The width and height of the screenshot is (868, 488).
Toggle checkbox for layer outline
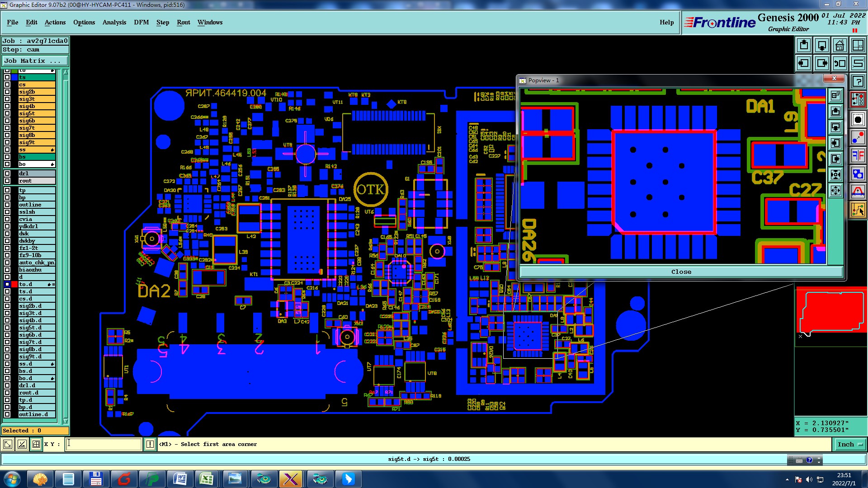[x=7, y=205]
